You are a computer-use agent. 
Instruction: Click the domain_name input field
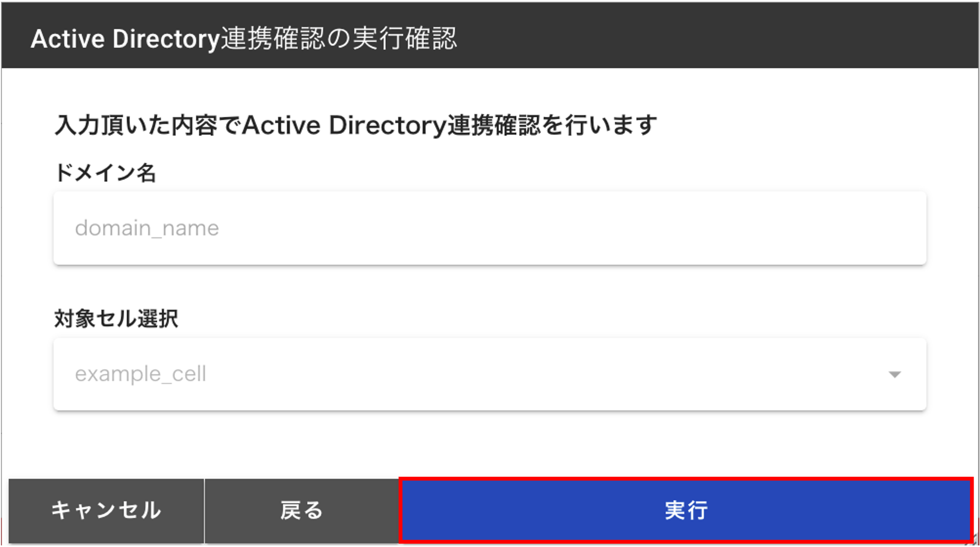click(490, 228)
